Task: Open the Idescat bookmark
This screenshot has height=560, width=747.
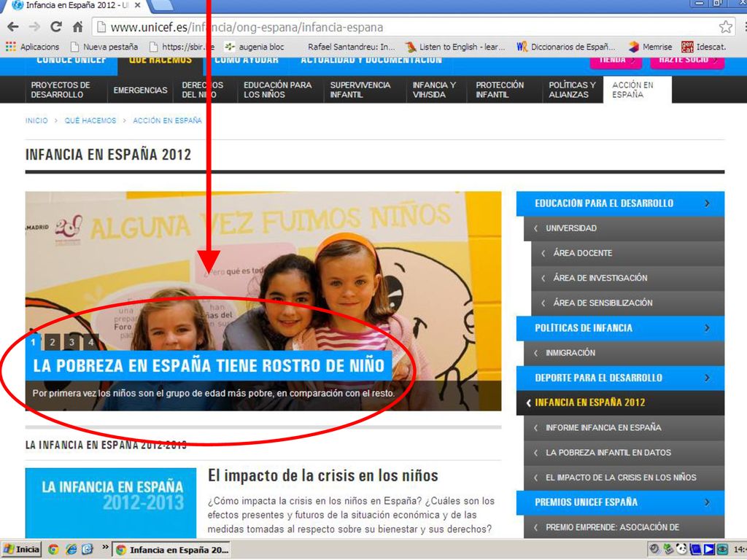Action: pyautogui.click(x=704, y=47)
